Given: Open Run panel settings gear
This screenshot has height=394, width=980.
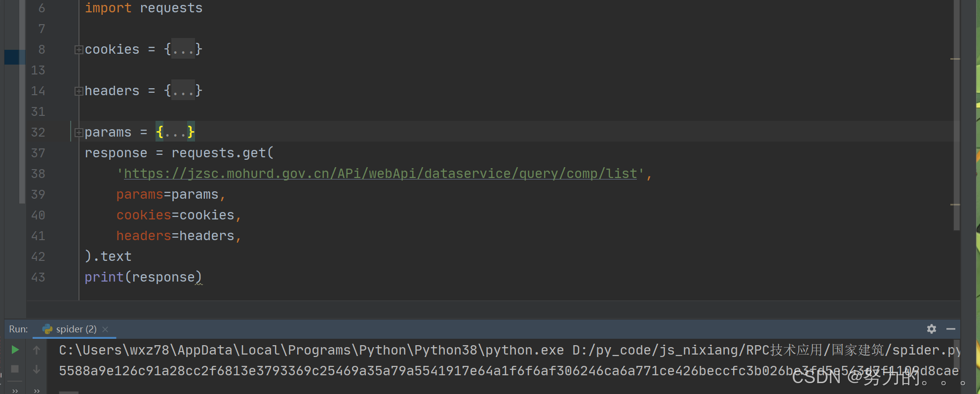Looking at the screenshot, I should point(932,329).
